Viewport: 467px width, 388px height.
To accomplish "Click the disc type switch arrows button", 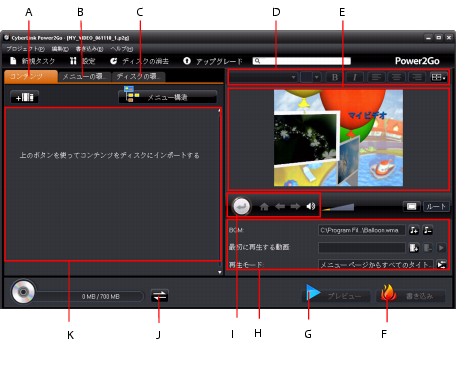I will 159,296.
